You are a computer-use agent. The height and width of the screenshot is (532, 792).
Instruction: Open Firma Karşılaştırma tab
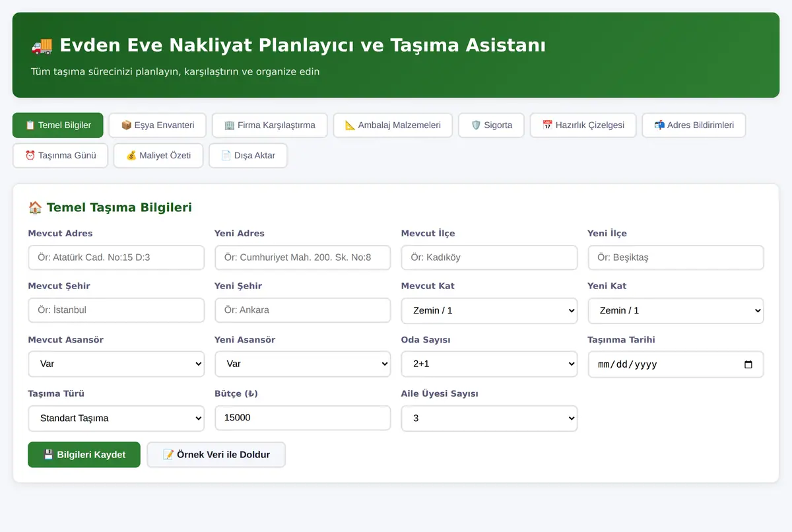coord(270,125)
